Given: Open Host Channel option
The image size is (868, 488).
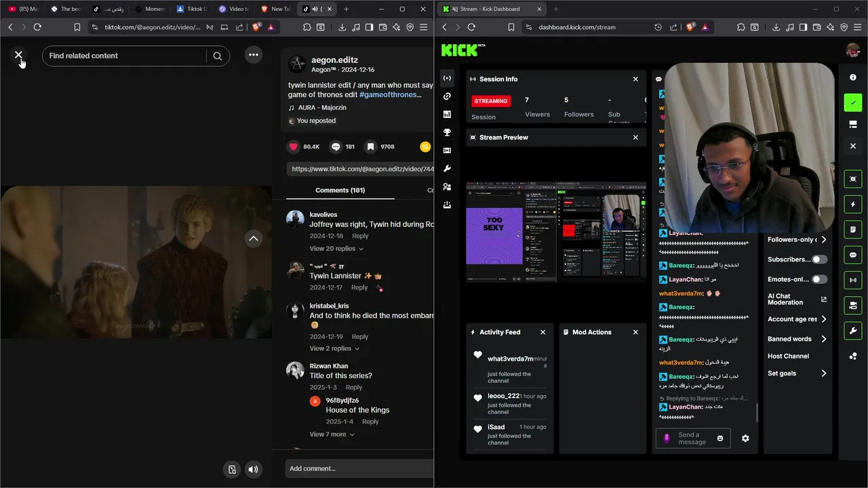Looking at the screenshot, I should click(788, 356).
